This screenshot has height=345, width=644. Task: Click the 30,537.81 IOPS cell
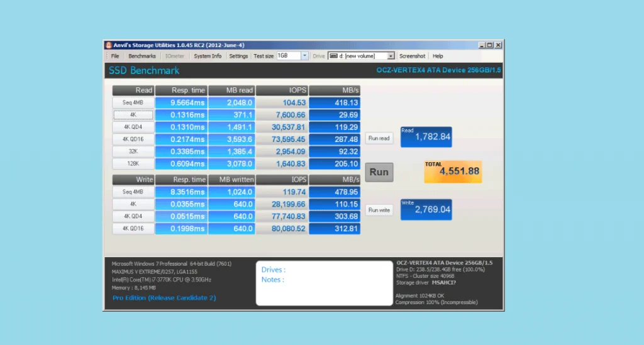pyautogui.click(x=282, y=127)
